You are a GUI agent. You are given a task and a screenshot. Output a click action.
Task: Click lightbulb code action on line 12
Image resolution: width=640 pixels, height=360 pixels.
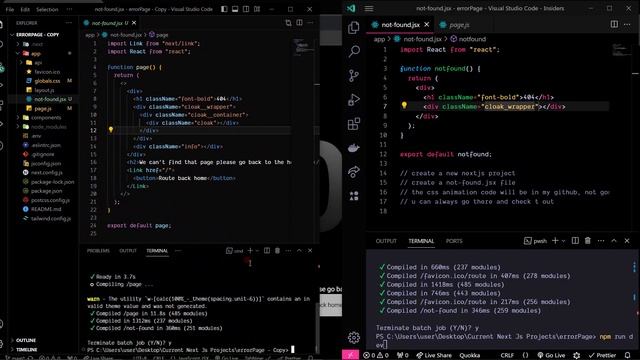[111, 130]
